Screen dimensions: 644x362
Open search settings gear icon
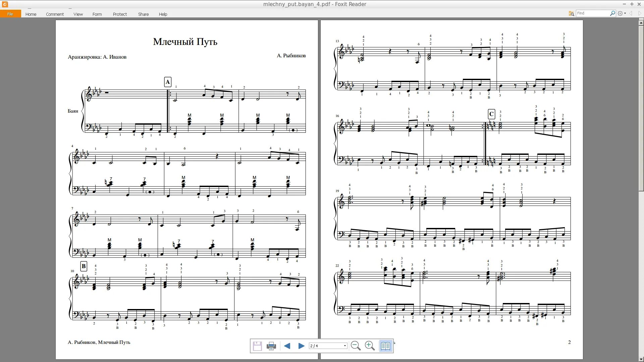[x=620, y=13]
